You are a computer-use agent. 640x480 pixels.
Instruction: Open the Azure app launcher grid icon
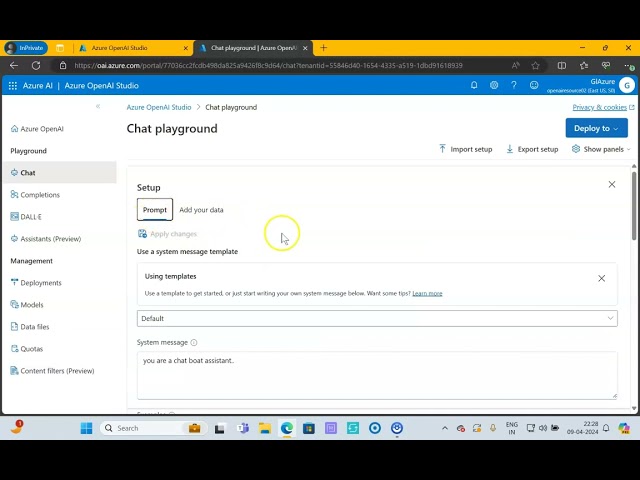tap(13, 86)
